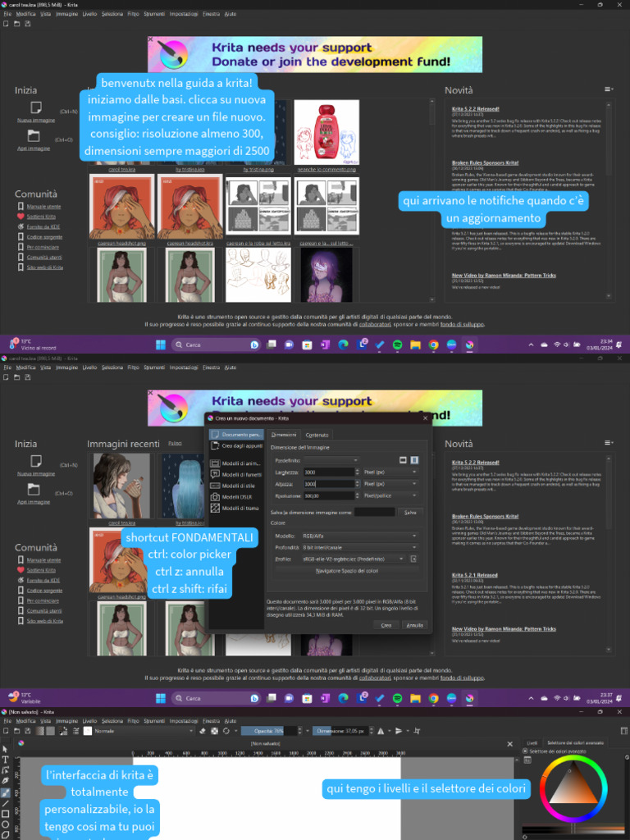Click Navigatore Spazio dei colori button
This screenshot has height=840, width=630.
coord(347,571)
